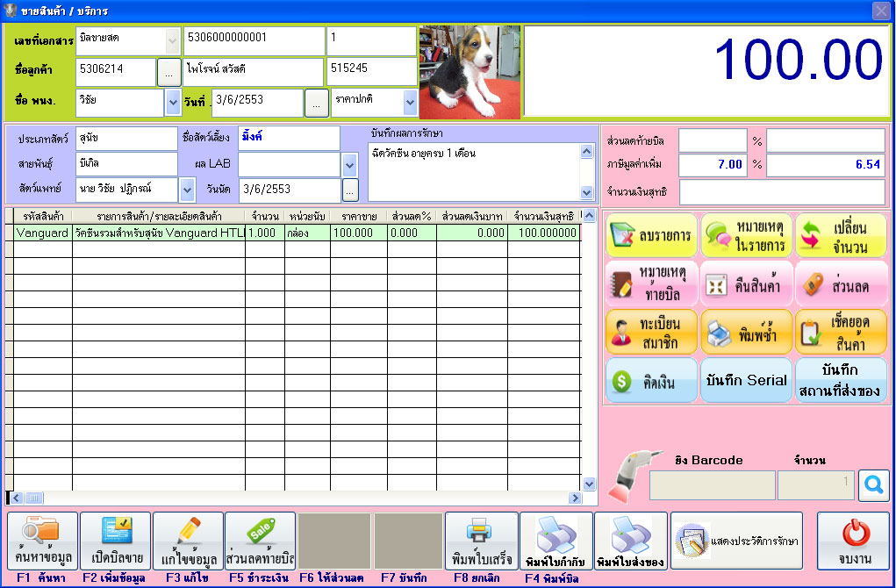Open the ราคาปกติ price type dropdown
The image size is (896, 588).
(x=410, y=103)
